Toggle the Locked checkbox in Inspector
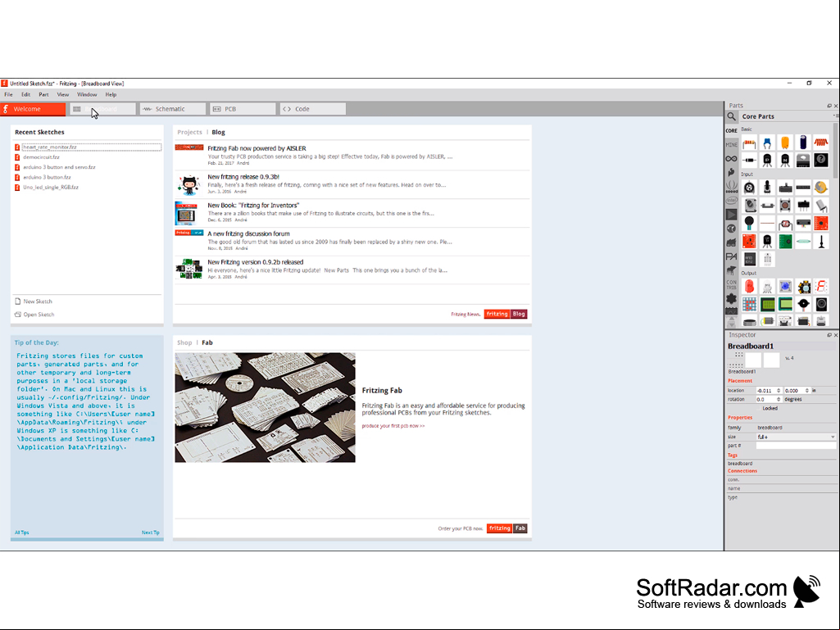Screen dimensions: 840x630 [x=759, y=409]
